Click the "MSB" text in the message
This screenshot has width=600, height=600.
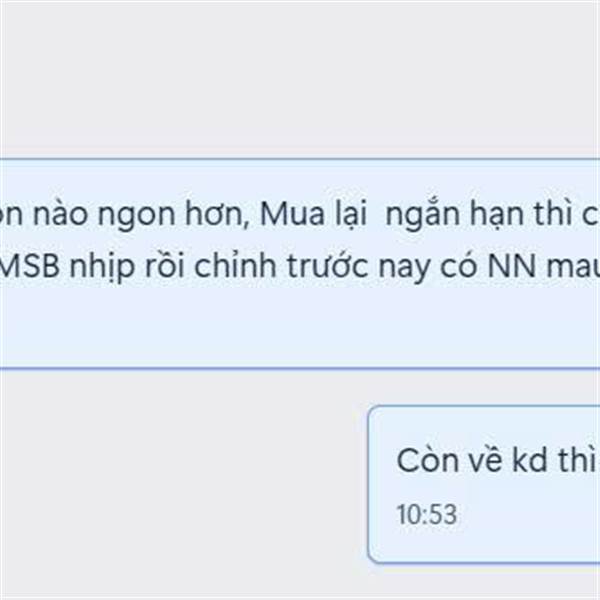[30, 266]
